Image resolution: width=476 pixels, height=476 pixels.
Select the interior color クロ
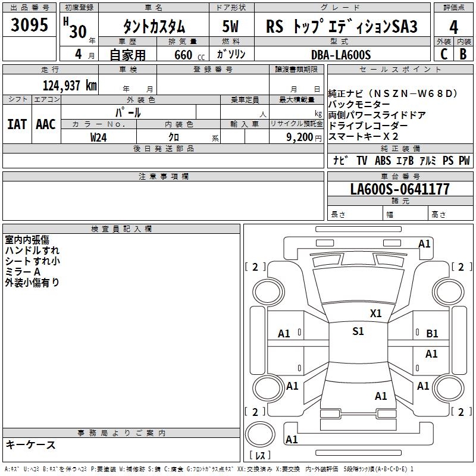tap(174, 137)
